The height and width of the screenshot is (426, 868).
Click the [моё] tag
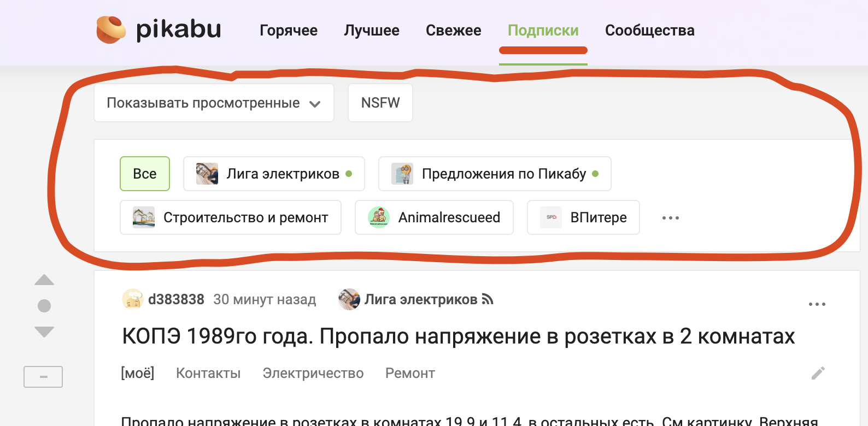pyautogui.click(x=138, y=373)
